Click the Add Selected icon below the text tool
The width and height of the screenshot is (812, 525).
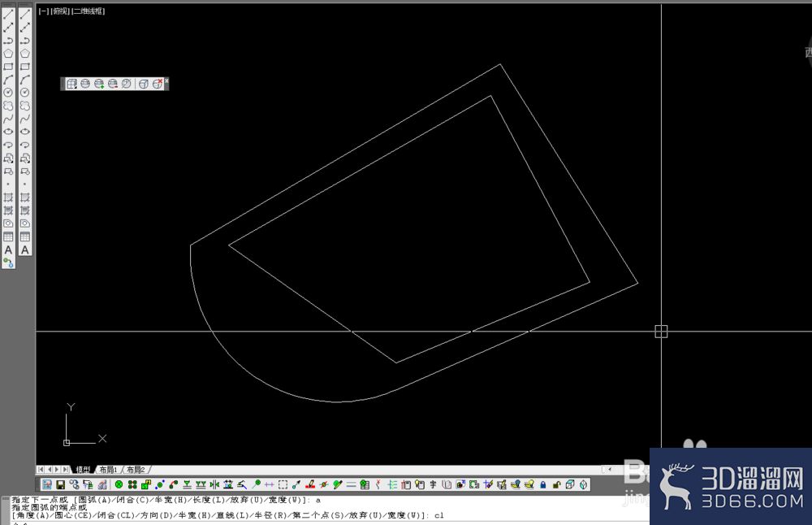(x=8, y=262)
